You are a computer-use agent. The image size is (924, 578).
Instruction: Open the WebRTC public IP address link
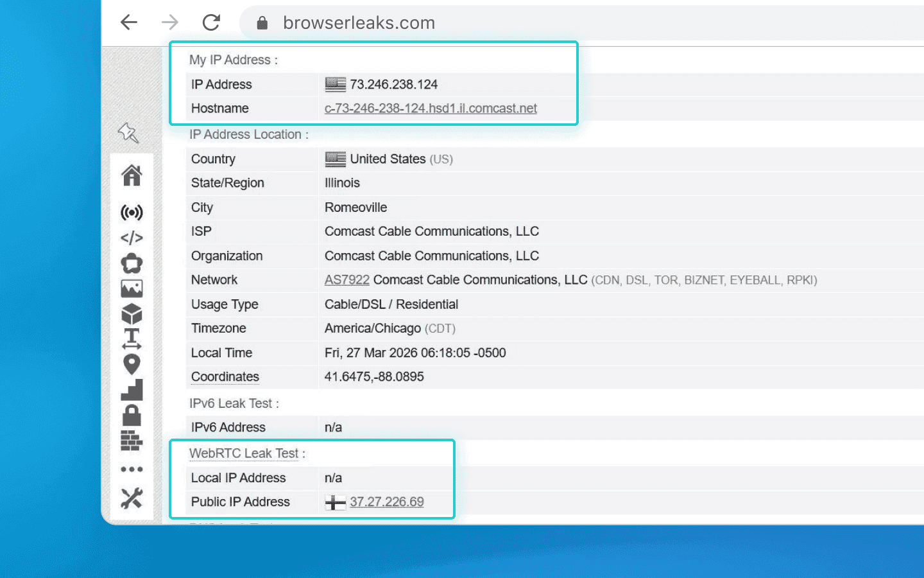(x=386, y=502)
